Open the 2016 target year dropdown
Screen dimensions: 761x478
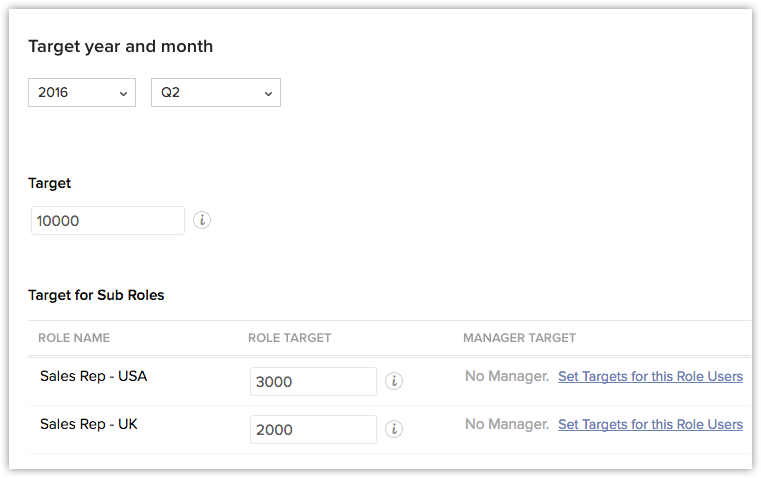pyautogui.click(x=82, y=92)
